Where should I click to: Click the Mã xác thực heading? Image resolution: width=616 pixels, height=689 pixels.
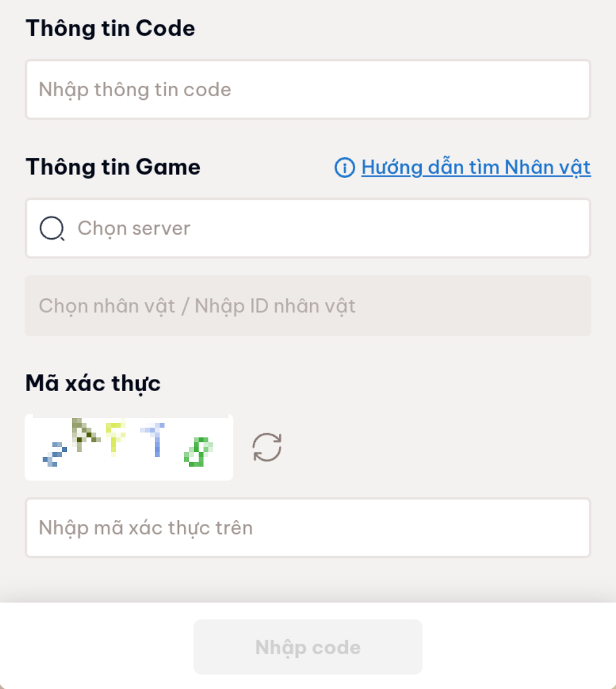click(x=93, y=383)
